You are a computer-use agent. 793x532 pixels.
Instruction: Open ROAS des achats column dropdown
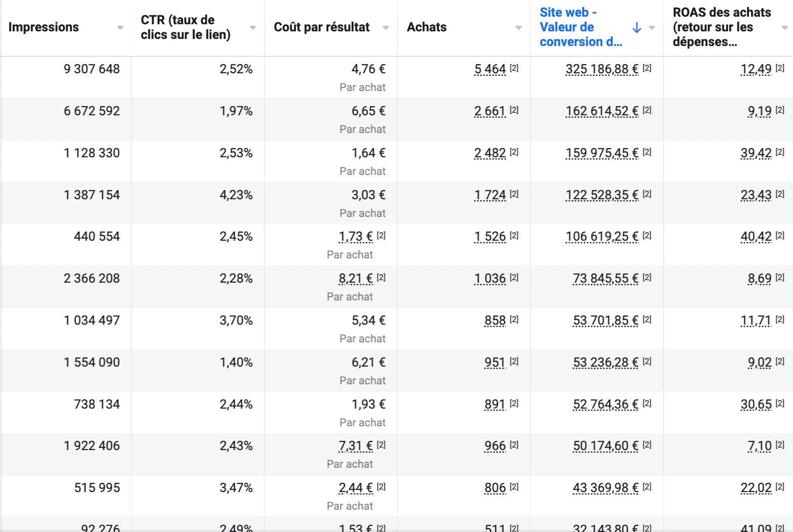coord(784,28)
